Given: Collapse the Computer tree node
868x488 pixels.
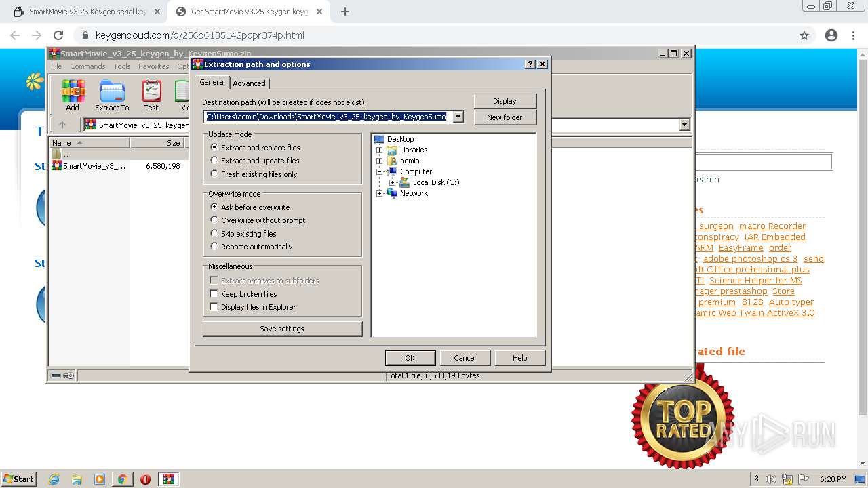Looking at the screenshot, I should (x=380, y=171).
